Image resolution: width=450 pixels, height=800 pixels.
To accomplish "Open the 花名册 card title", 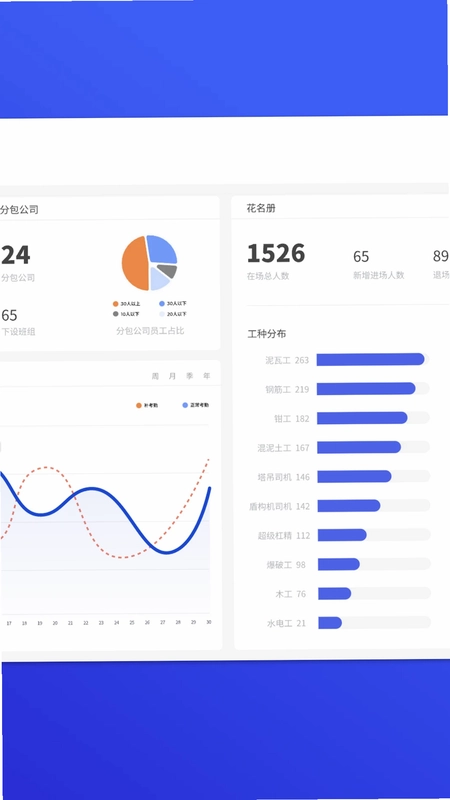I will click(261, 208).
